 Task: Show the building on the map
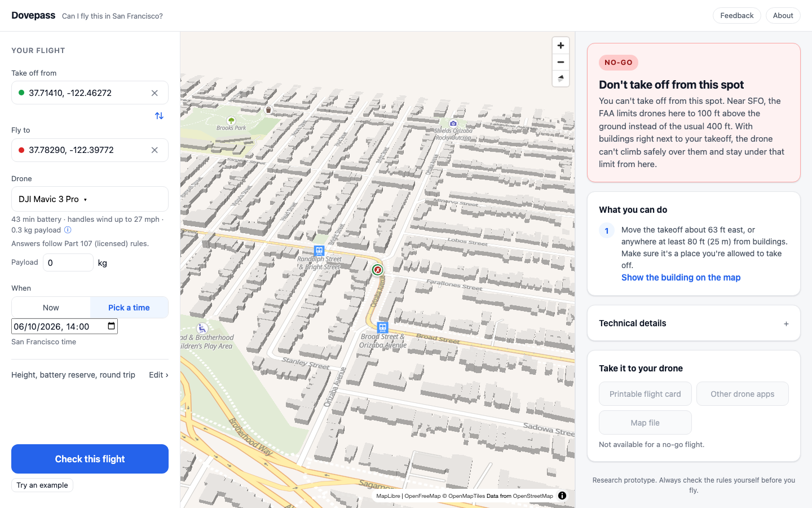(x=681, y=278)
